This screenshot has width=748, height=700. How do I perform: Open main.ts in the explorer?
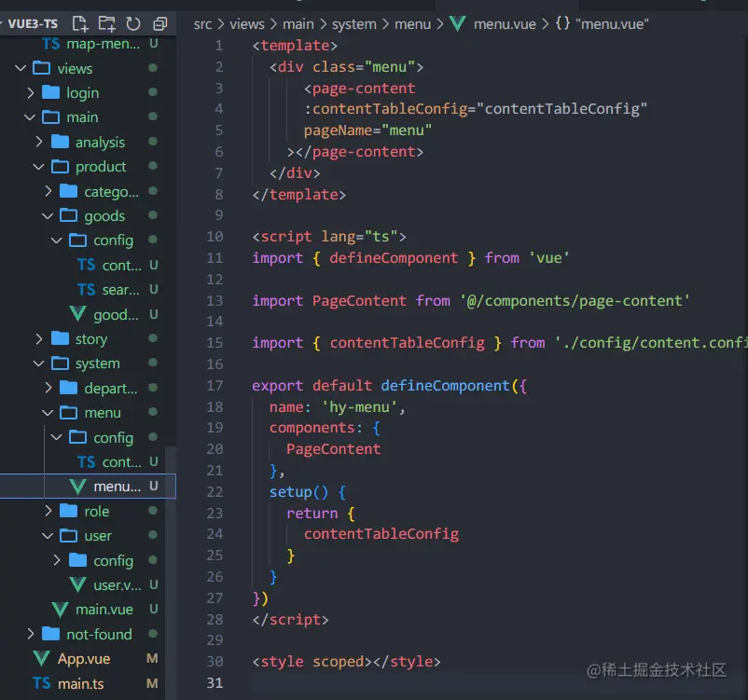tap(80, 683)
